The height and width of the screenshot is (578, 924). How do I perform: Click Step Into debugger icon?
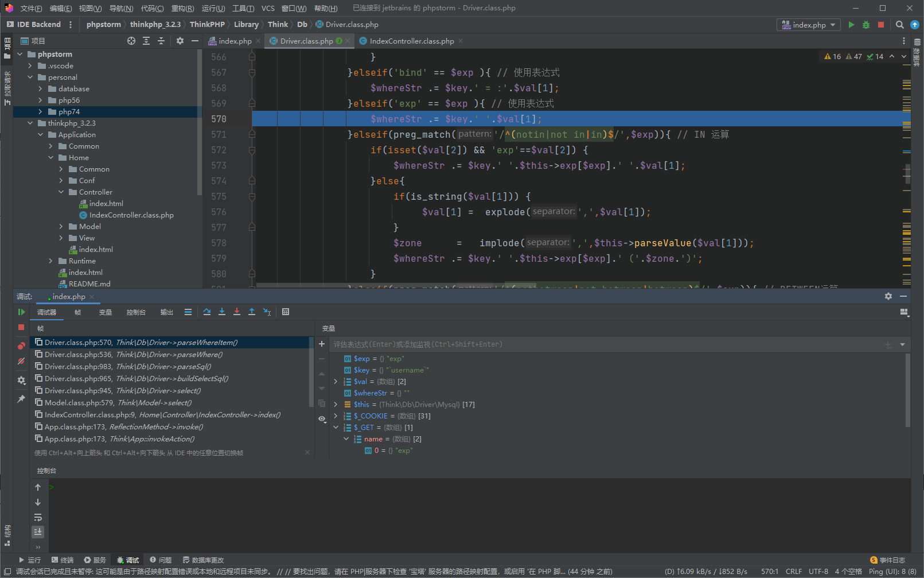click(222, 312)
